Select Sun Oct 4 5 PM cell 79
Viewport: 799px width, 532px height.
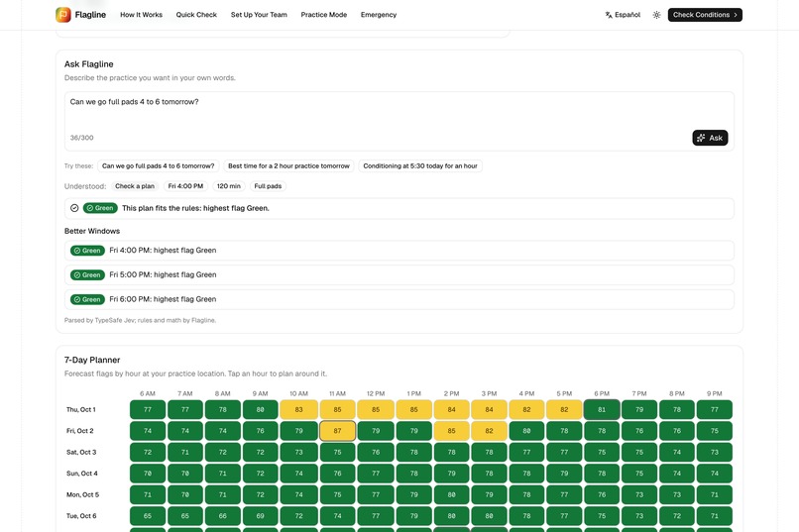564,474
